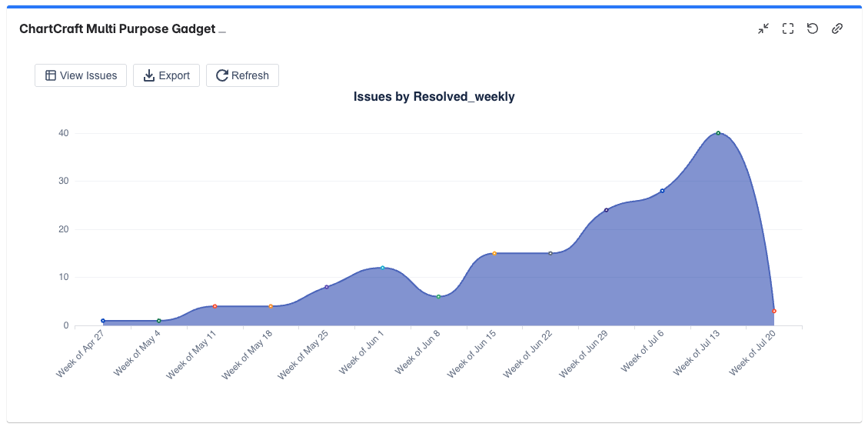Click the Week of Jun 22 axis label
868x430 pixels.
[528, 354]
